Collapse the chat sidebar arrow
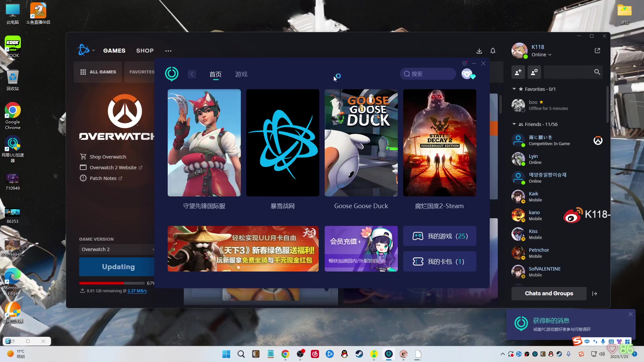 click(x=595, y=294)
